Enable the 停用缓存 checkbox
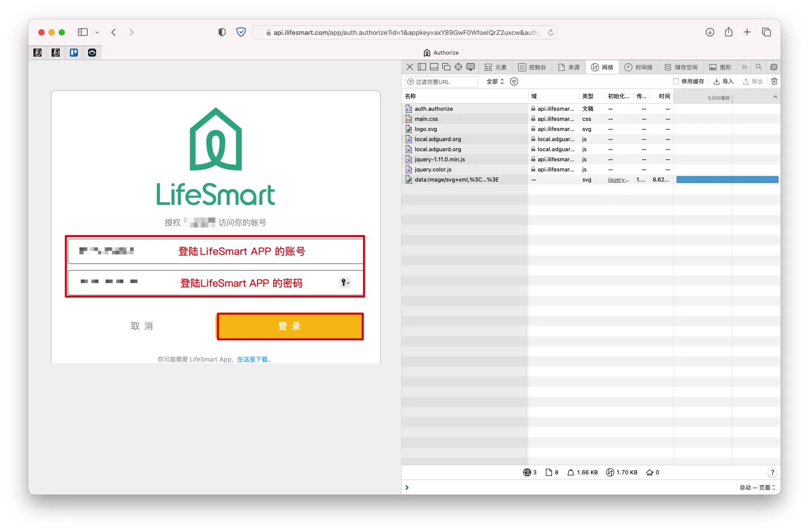Image resolution: width=809 pixels, height=532 pixels. [x=675, y=81]
